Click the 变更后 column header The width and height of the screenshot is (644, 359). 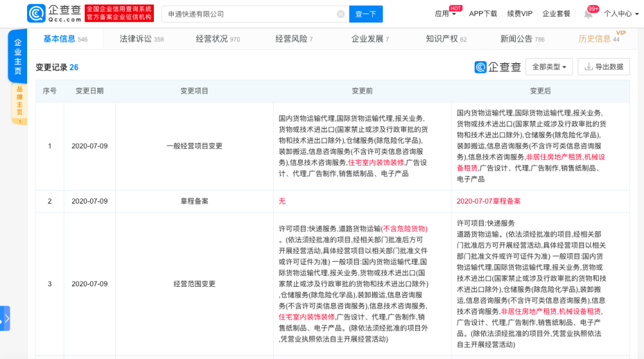click(540, 91)
